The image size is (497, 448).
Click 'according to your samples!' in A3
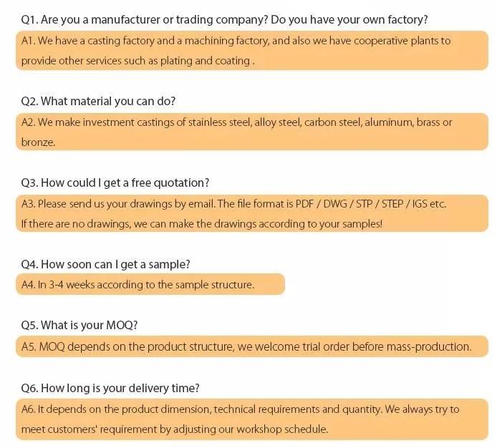coord(320,224)
